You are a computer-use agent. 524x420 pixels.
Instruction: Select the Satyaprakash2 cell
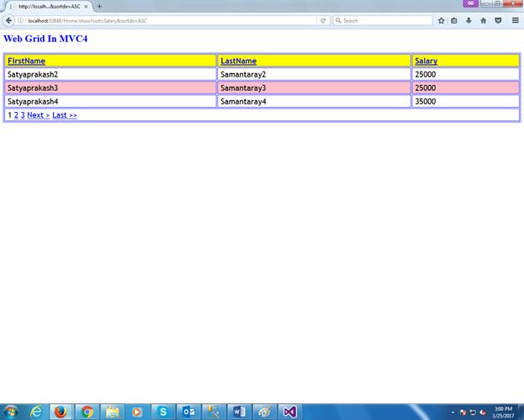point(111,74)
